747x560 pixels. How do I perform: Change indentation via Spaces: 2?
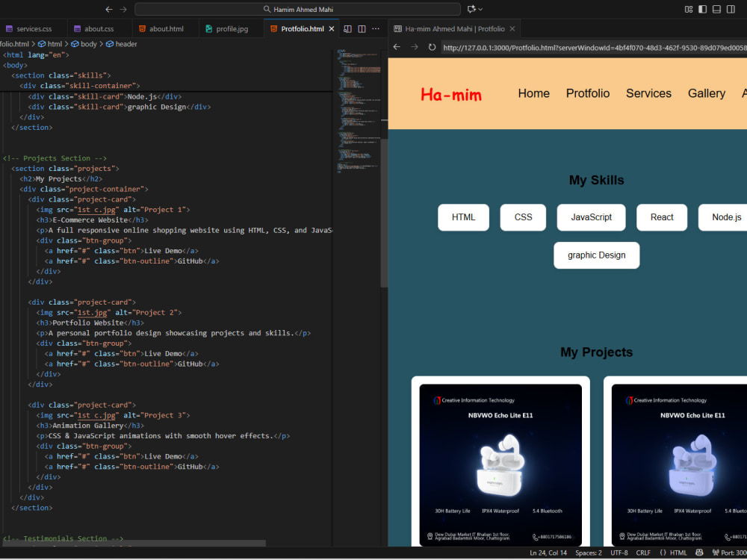(589, 553)
